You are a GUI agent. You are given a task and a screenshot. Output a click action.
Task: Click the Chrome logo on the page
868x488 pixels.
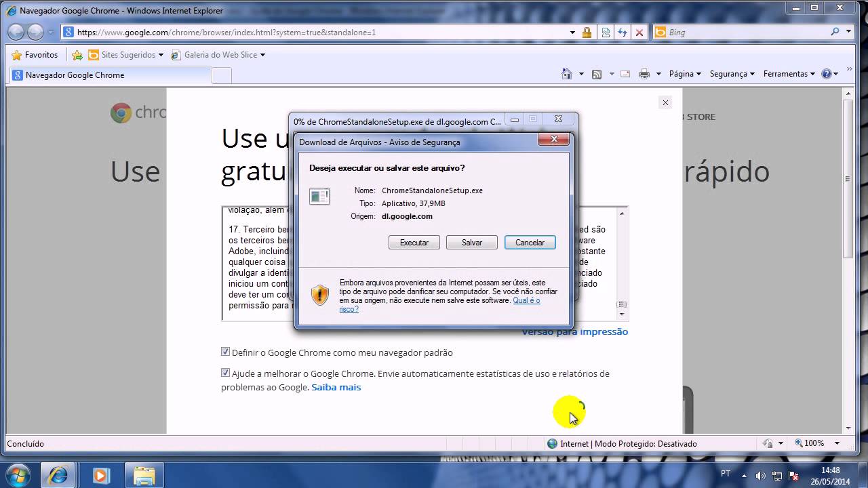coord(121,113)
